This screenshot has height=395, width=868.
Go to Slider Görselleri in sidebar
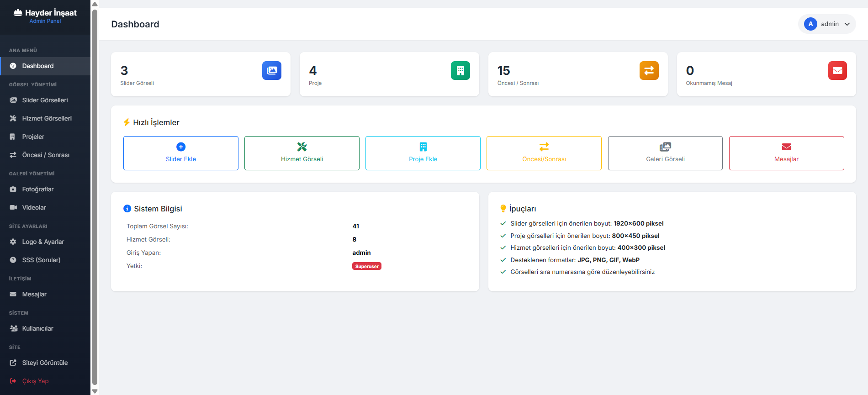click(45, 100)
